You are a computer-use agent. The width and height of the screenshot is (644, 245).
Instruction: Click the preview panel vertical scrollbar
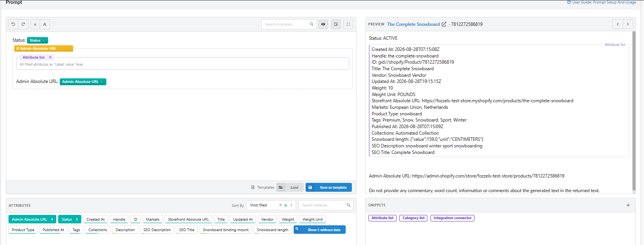point(634,111)
